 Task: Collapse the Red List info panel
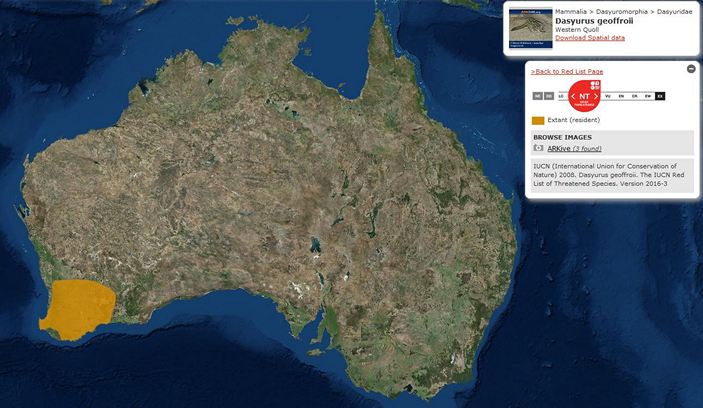pos(690,69)
